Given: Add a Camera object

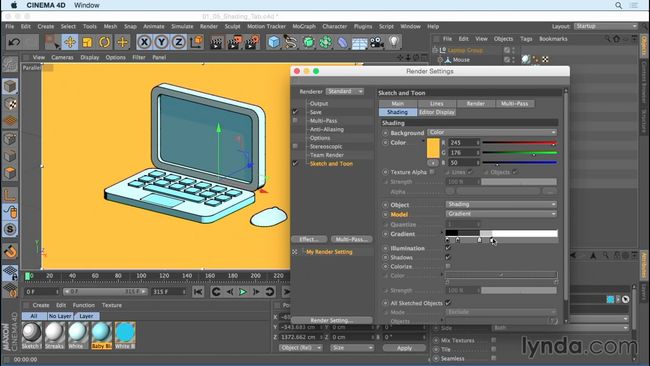Looking at the screenshot, I should coord(377,42).
